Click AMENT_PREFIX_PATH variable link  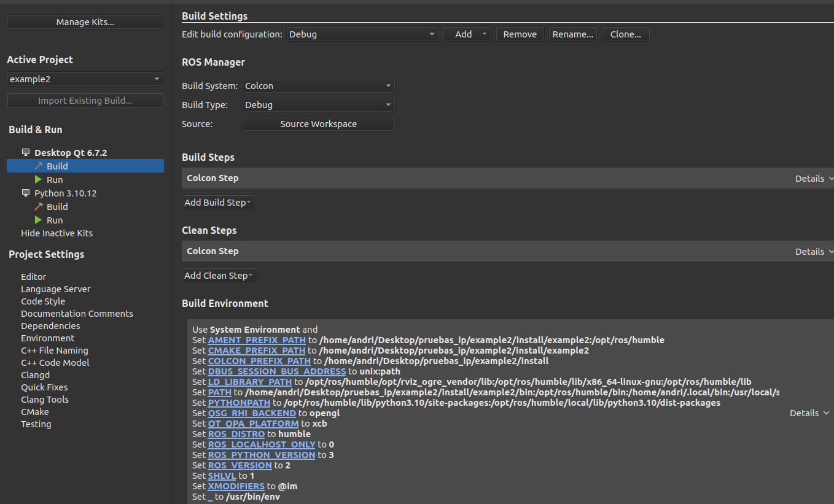tap(257, 340)
